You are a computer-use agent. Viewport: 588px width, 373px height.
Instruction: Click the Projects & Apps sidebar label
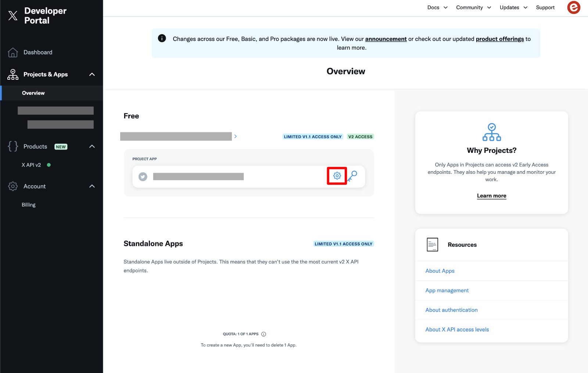point(46,75)
